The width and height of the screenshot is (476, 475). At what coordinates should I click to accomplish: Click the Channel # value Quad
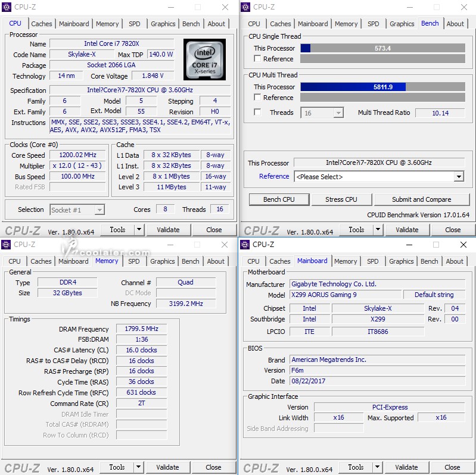(185, 282)
